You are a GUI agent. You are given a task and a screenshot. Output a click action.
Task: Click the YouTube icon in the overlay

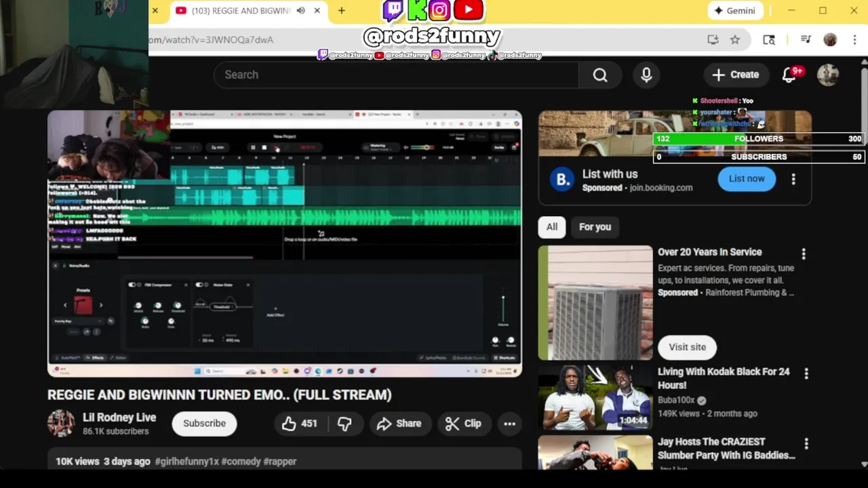(468, 9)
